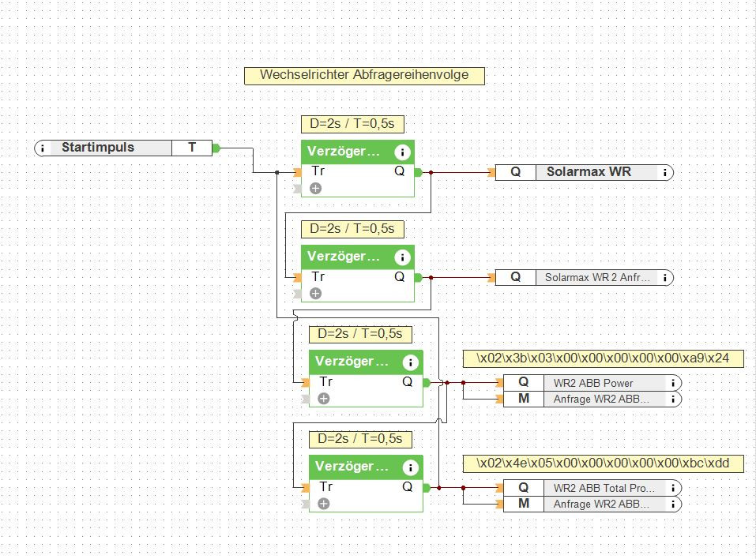Viewport: 756px width, 559px height.
Task: Open info icon on Anfrage WR2 ABB below WR2 ABB Total Pro
Action: 672,504
